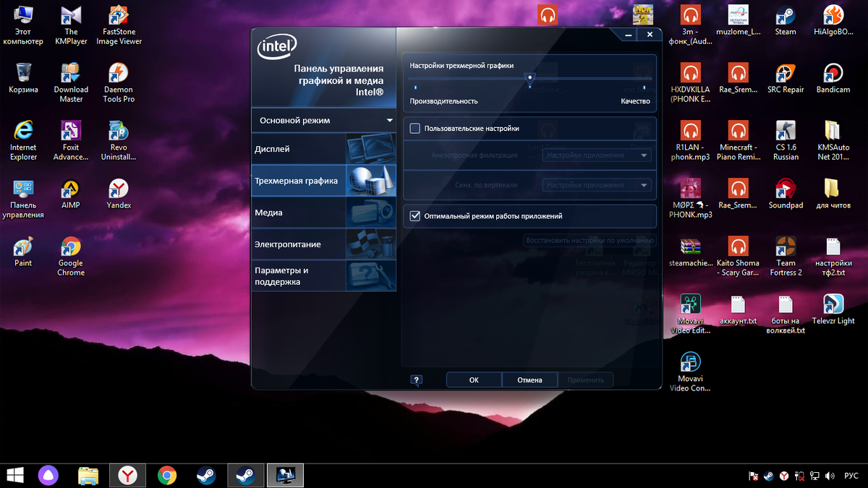Select Трехмерная графика in sidebar
Viewport: 868px width, 488px height.
click(x=323, y=181)
